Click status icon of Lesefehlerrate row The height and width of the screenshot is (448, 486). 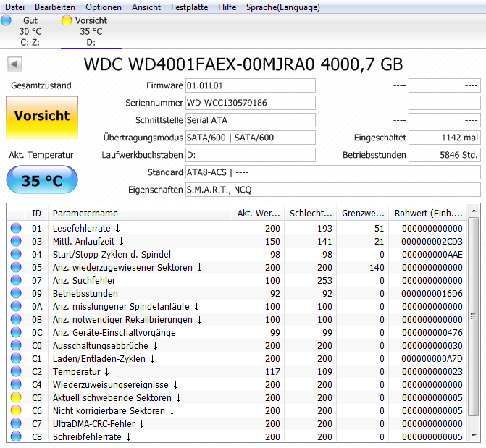pyautogui.click(x=16, y=228)
